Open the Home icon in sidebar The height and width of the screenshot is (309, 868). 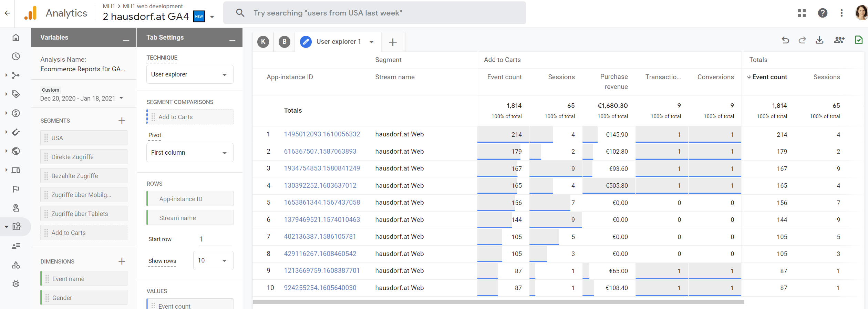16,37
